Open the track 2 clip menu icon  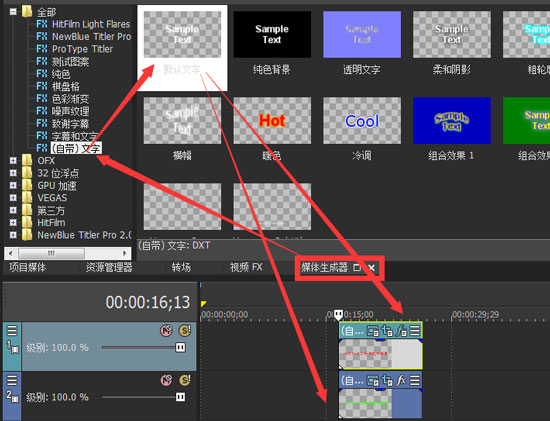click(x=415, y=380)
